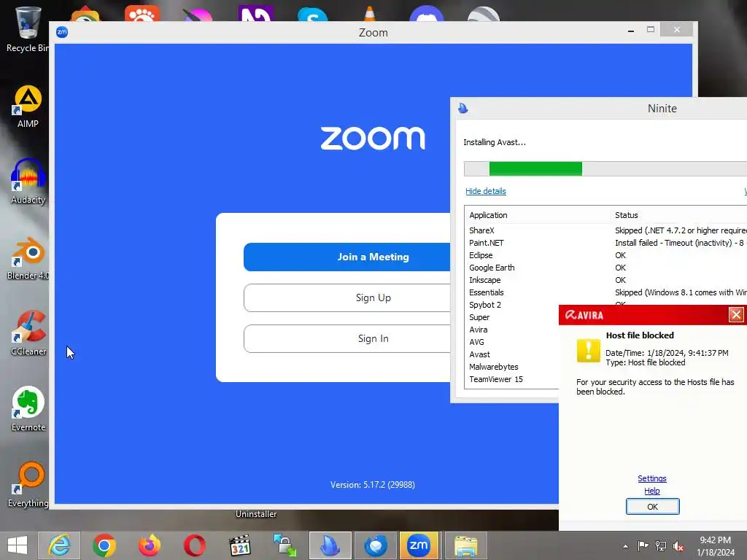Screen dimensions: 747x560
Task: Click the Zoom logo in title bar
Action: coord(62,32)
